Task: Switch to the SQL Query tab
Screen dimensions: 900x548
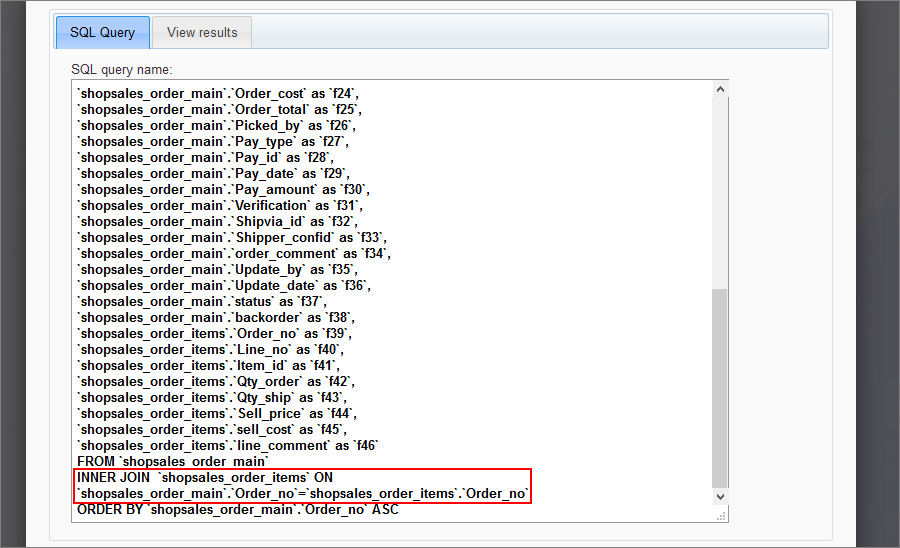Action: pos(103,33)
